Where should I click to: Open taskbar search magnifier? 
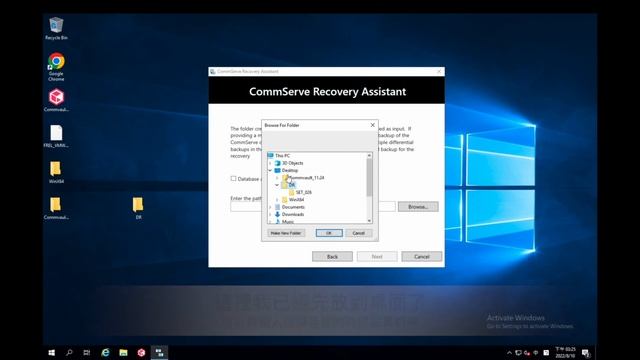69,353
